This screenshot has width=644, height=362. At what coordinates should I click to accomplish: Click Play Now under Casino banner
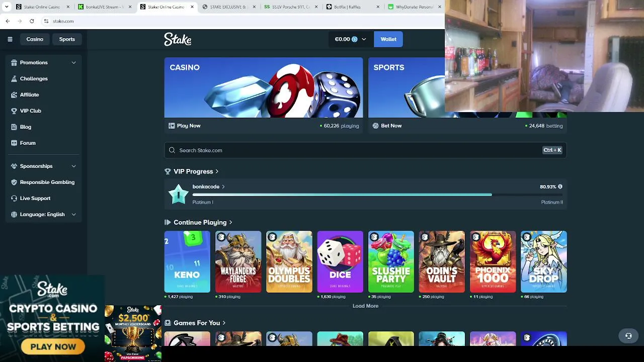(x=185, y=126)
